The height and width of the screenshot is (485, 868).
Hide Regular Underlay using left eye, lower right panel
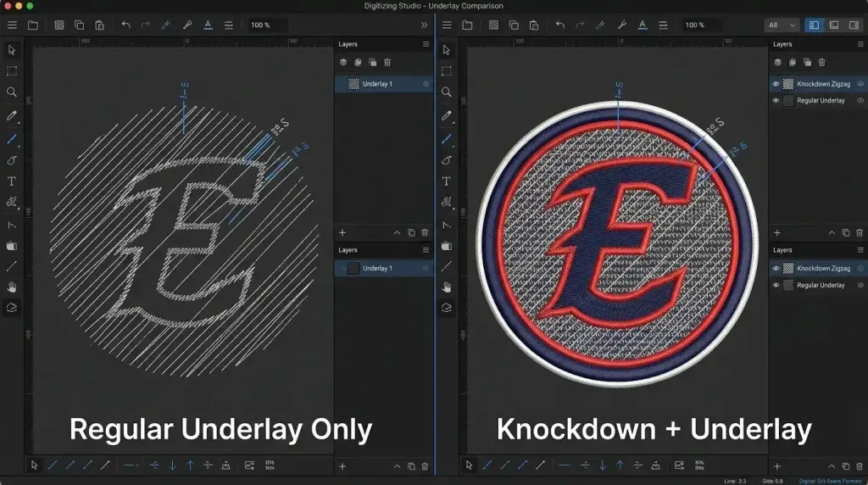776,285
